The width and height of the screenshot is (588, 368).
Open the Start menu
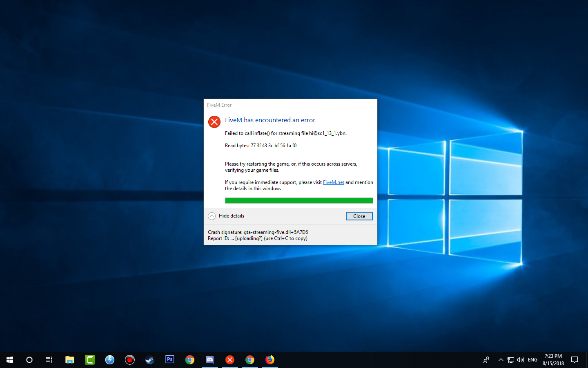[10, 360]
